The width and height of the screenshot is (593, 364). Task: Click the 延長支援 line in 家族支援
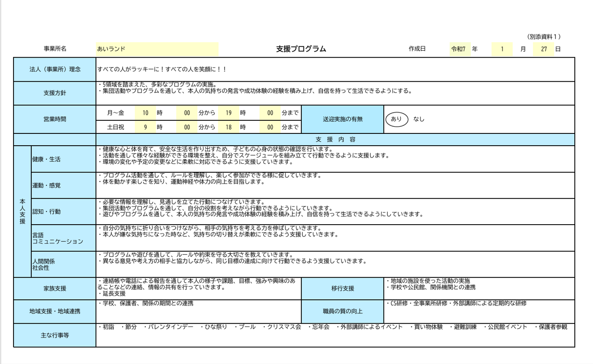click(x=111, y=294)
